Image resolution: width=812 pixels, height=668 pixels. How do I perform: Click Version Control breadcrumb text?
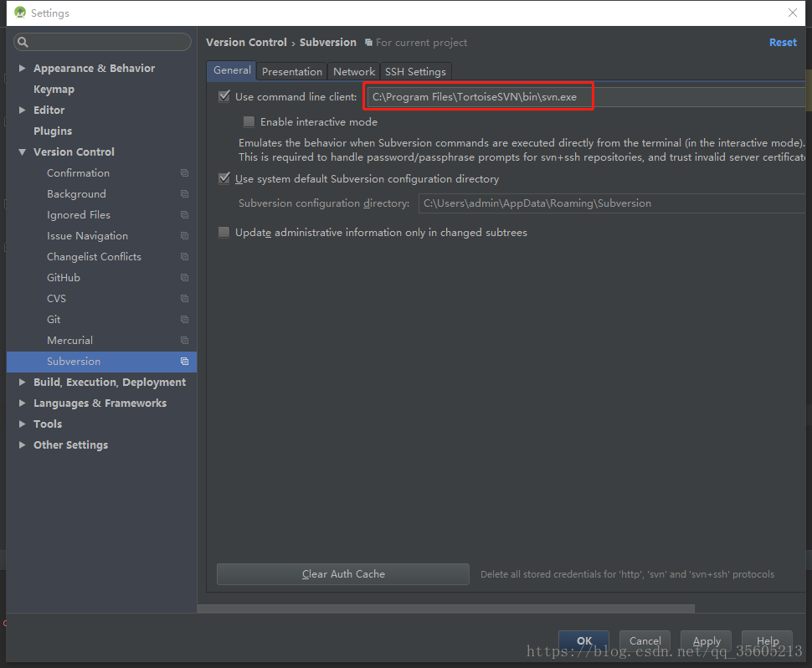[x=246, y=43]
